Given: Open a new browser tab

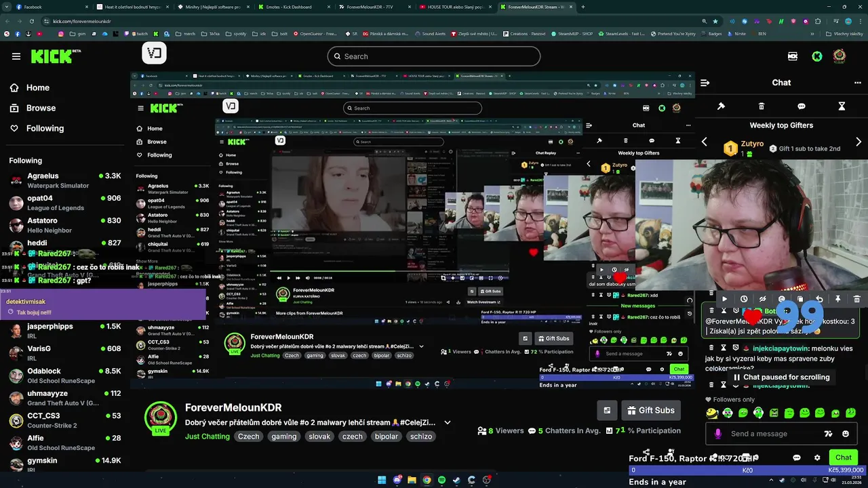Looking at the screenshot, I should (x=583, y=7).
